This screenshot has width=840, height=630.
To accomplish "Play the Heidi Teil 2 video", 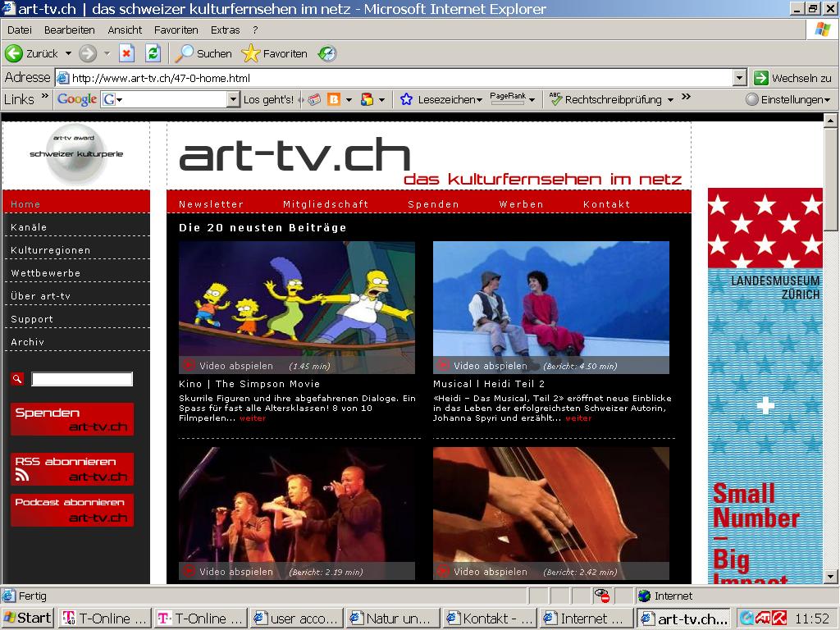I will (x=484, y=367).
